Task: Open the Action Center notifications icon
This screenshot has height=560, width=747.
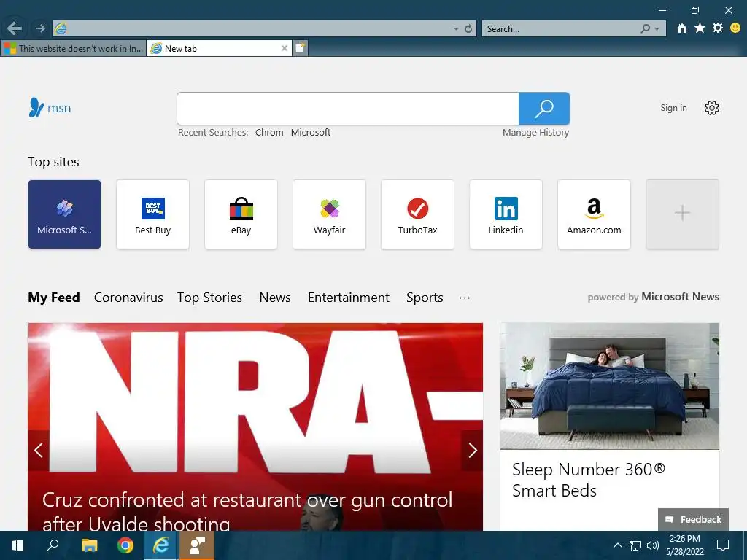Action: coord(723,545)
